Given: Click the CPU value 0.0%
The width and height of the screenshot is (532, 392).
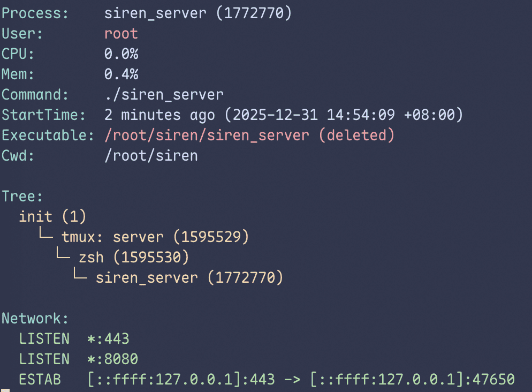Looking at the screenshot, I should click(x=121, y=54).
